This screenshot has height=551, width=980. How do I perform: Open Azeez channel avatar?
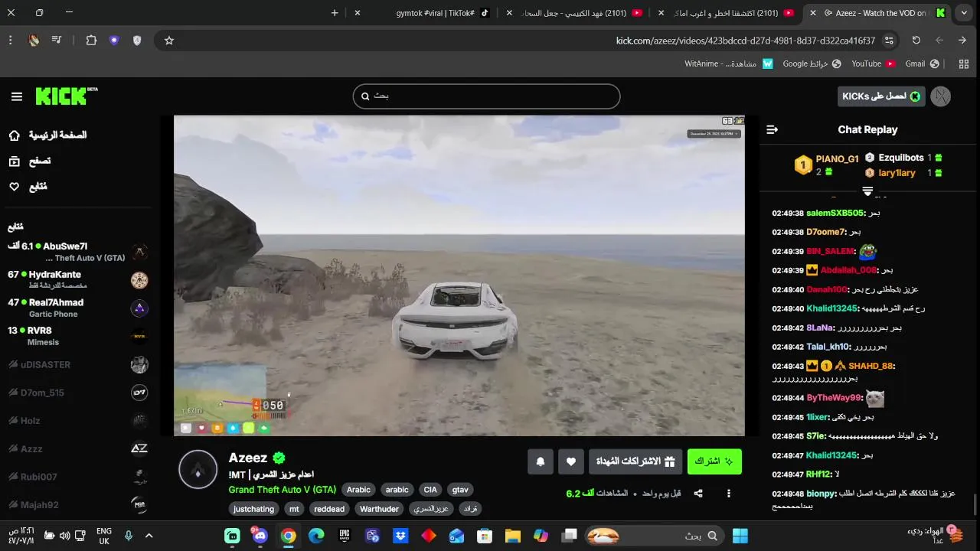(198, 470)
